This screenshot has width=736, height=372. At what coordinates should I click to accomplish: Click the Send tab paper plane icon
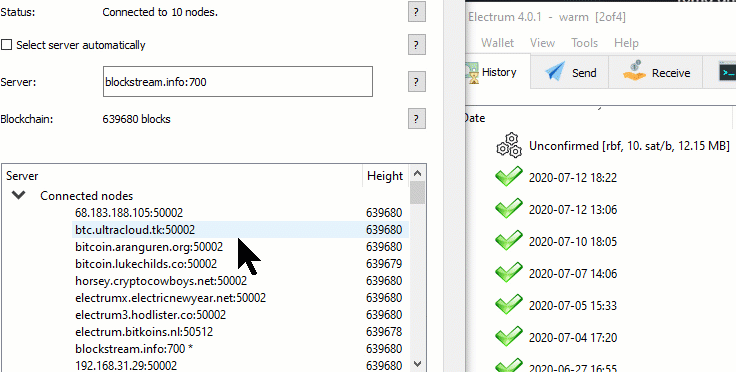tap(554, 72)
